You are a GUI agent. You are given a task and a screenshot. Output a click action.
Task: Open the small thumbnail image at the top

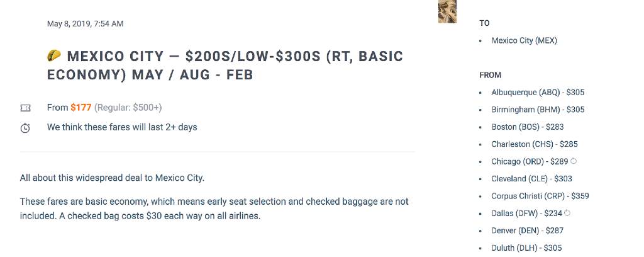click(447, 11)
